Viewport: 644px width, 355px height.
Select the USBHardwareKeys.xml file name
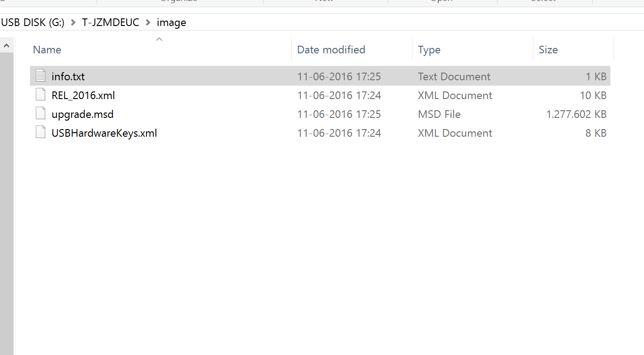tap(104, 133)
